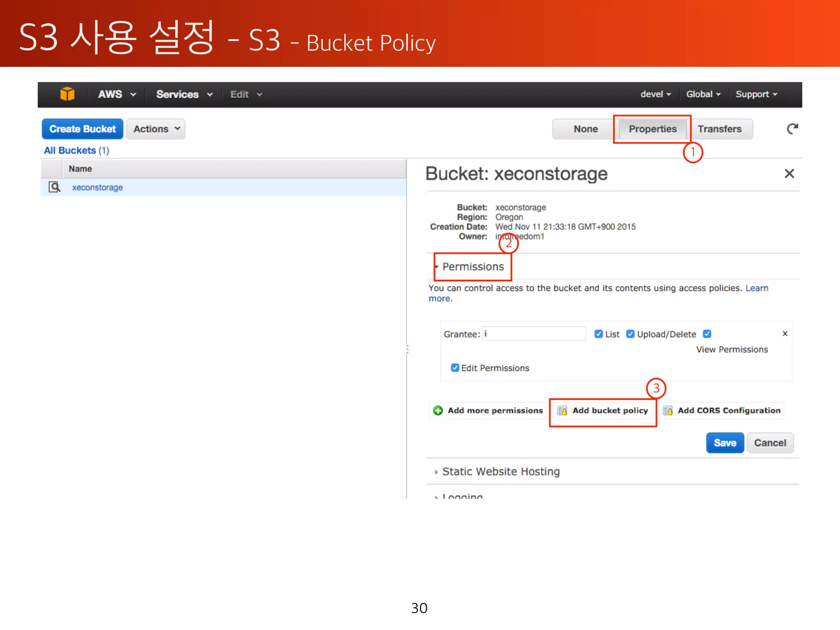Refresh the bucket list
Viewport: 840px width, 630px height.
coord(792,129)
